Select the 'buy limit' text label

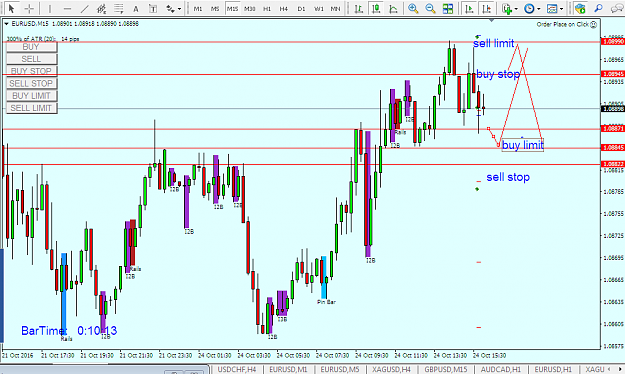coord(523,145)
